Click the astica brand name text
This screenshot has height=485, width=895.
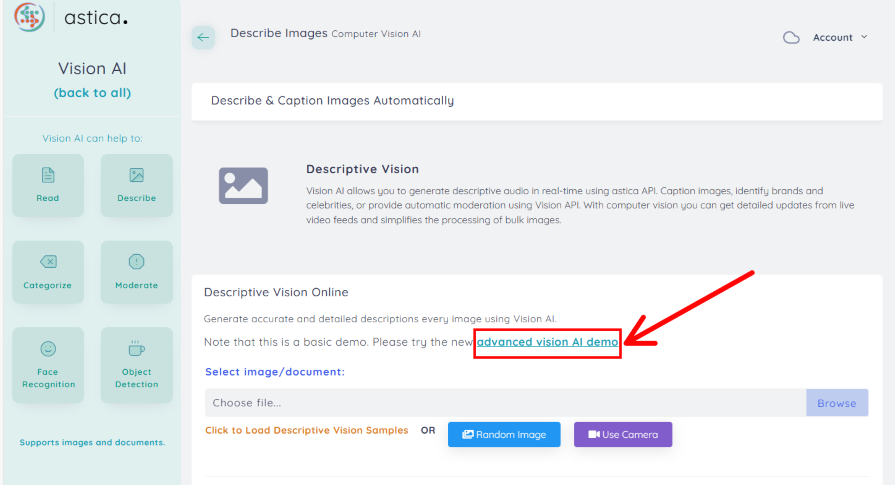96,18
